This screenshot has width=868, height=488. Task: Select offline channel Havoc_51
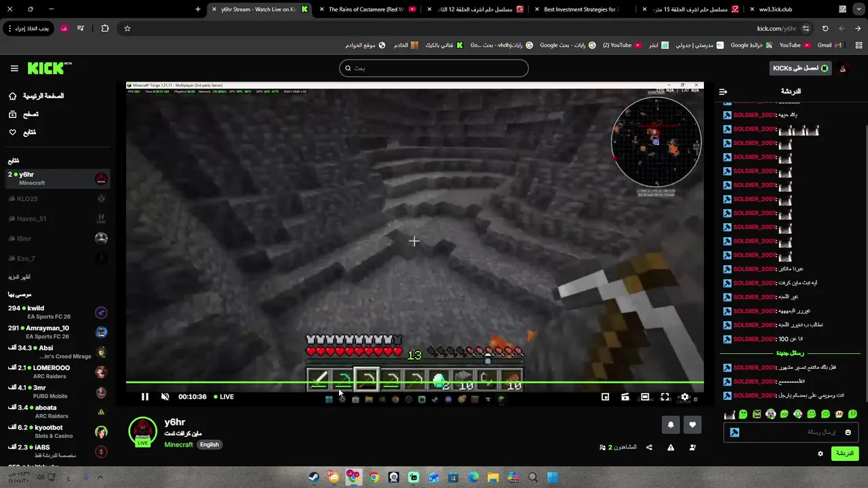(x=58, y=218)
